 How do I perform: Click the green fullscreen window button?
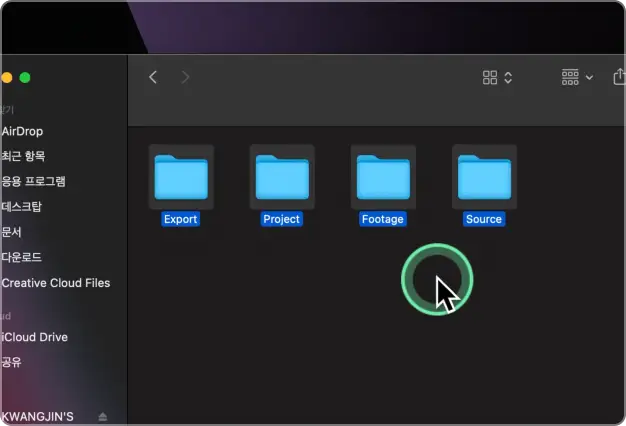pyautogui.click(x=25, y=77)
